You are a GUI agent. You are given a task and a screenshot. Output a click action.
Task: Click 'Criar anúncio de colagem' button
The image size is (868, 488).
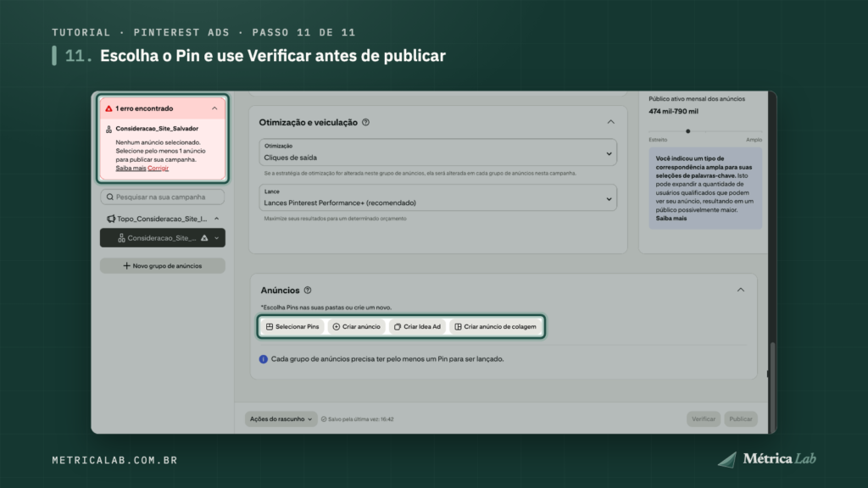[x=495, y=326]
